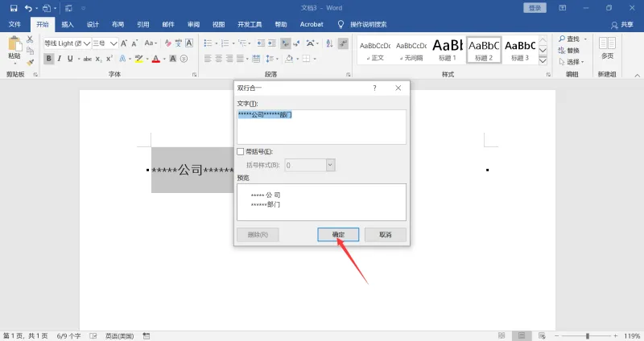The image size is (644, 341).
Task: Toggle italic formatting
Action: tap(59, 59)
